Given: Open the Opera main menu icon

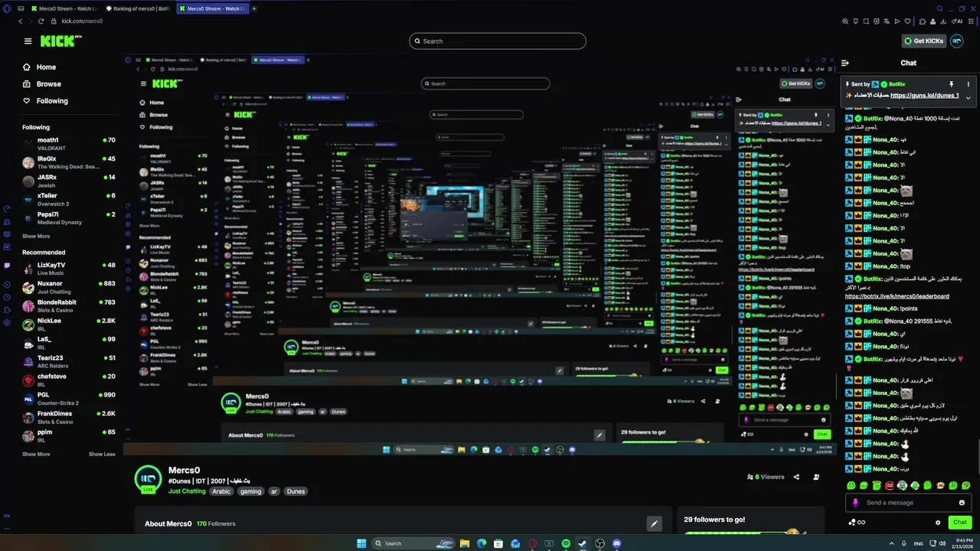Looking at the screenshot, I should pyautogui.click(x=7, y=8).
